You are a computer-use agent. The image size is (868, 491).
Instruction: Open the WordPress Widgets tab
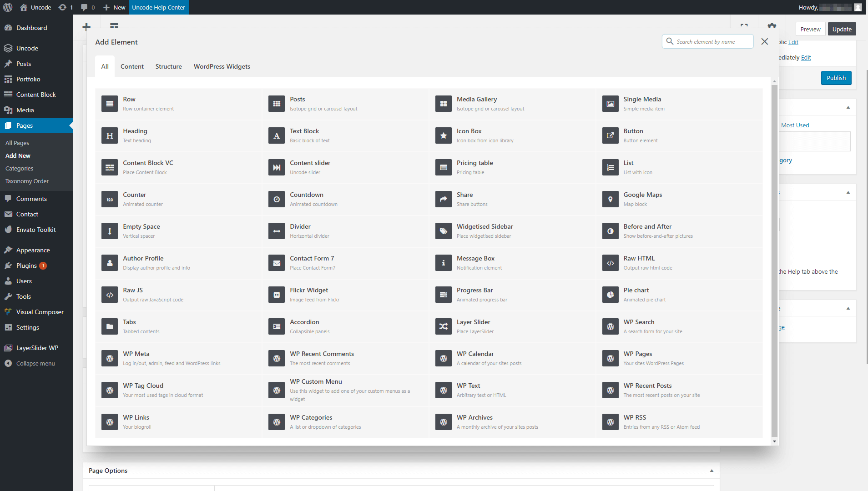(222, 66)
